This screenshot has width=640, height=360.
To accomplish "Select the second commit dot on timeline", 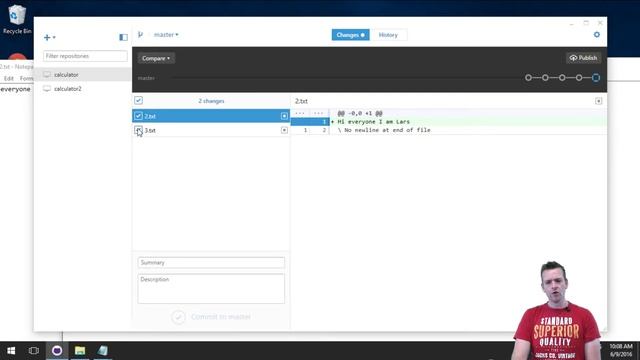I will coord(545,78).
